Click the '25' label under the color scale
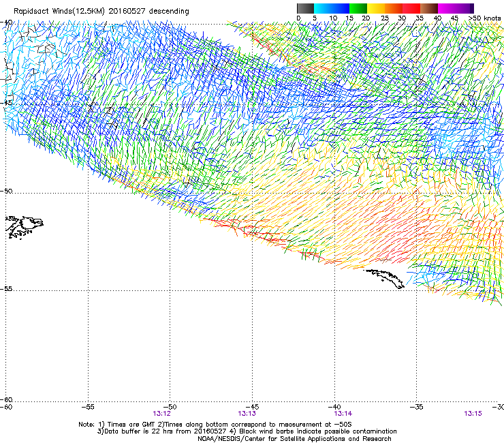Screen dimensions: 504x443 tap(384, 18)
